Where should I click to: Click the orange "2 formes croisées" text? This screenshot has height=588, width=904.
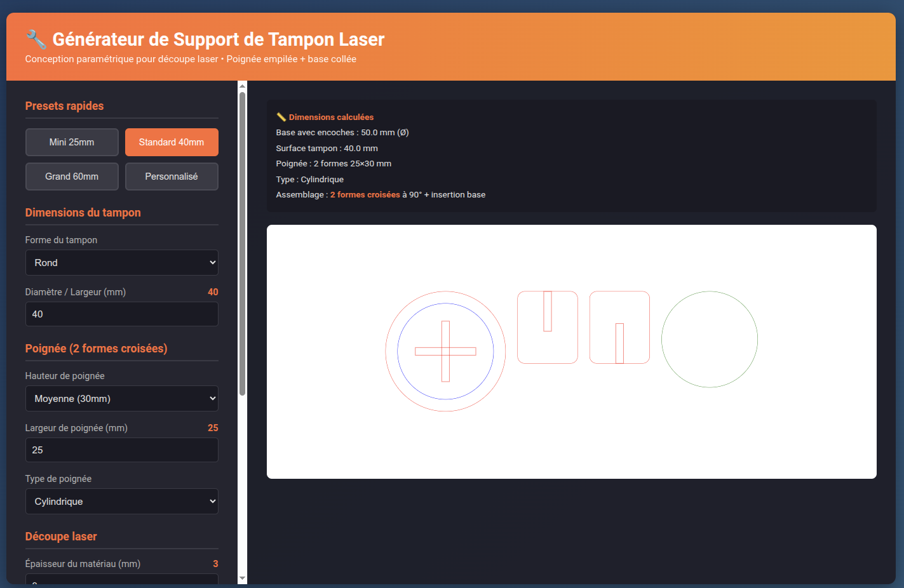[x=365, y=195]
